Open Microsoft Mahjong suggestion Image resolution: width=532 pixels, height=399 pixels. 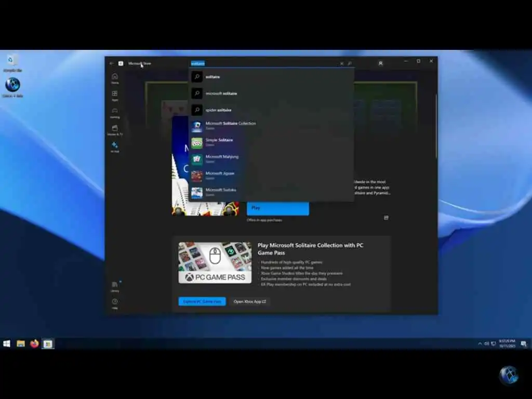click(271, 159)
